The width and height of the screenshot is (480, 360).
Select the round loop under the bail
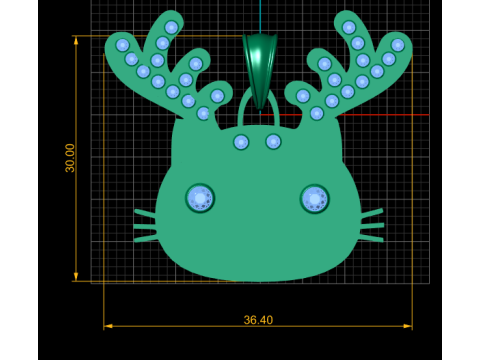[259, 108]
